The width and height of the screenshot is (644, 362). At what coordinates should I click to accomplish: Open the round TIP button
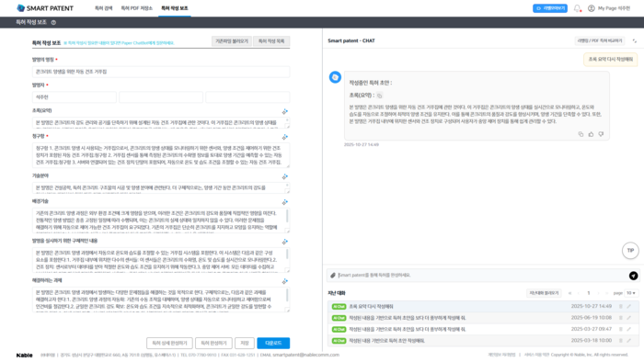[x=630, y=251]
